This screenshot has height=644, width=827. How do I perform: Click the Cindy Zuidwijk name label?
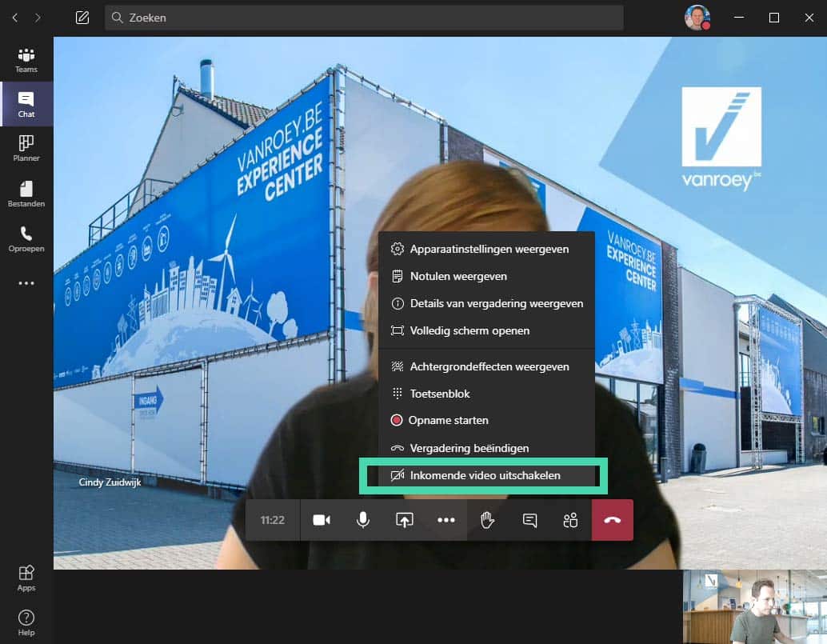pos(110,482)
